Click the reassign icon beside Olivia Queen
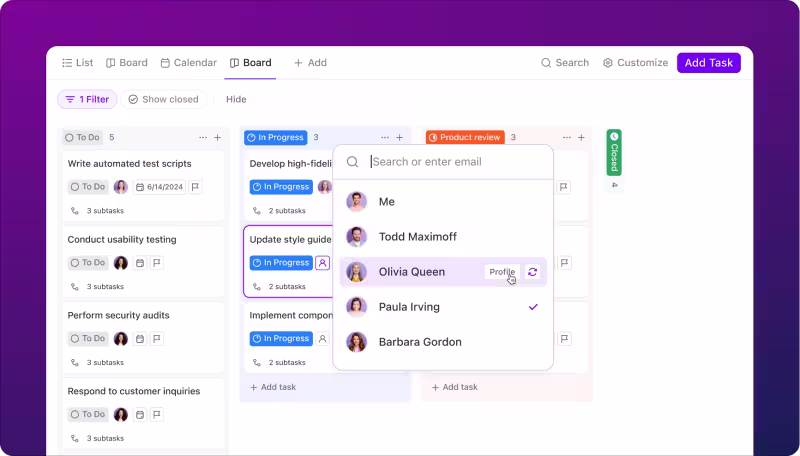This screenshot has width=800, height=456. point(533,272)
